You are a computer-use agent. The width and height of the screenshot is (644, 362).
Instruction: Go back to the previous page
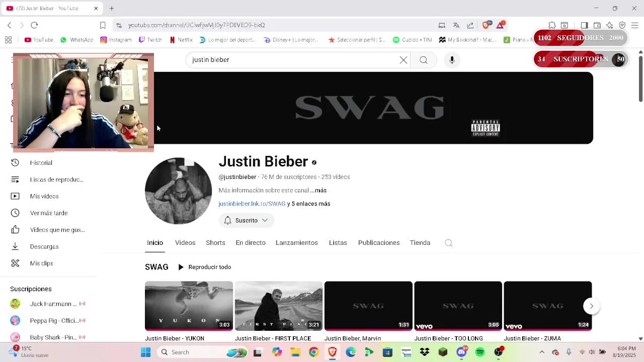pyautogui.click(x=9, y=25)
